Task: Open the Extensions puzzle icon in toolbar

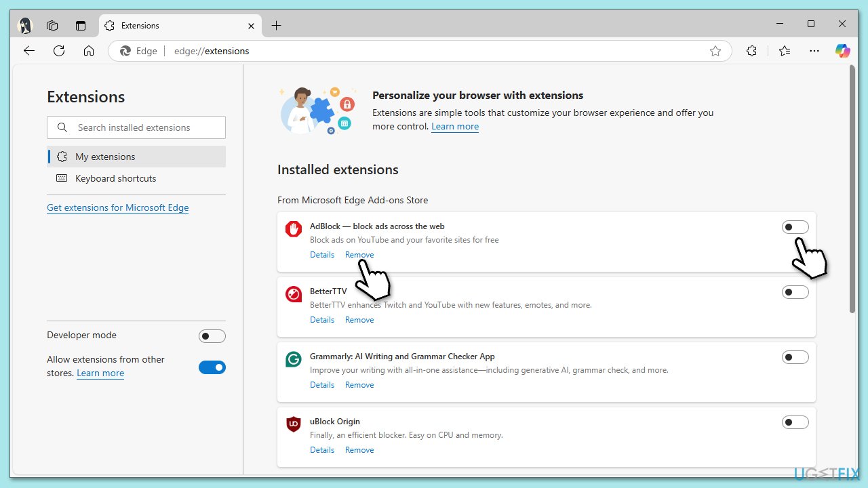Action: point(751,51)
